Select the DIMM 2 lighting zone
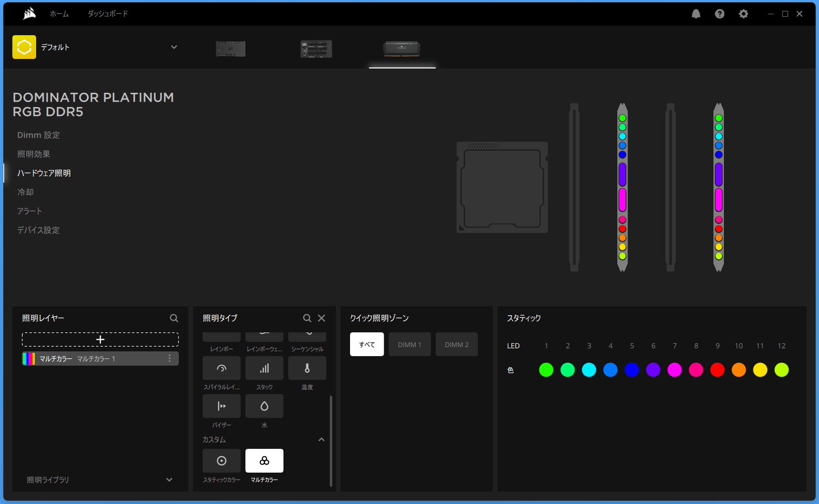This screenshot has height=504, width=819. tap(457, 344)
